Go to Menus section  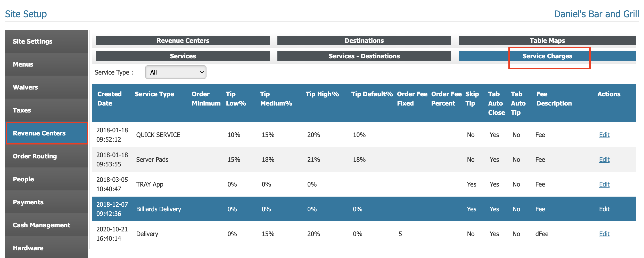tap(23, 64)
